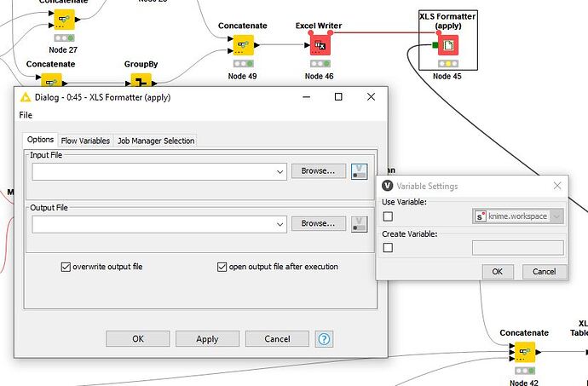Click the Concatenate node left of GroupBy
588x386 pixels.
tap(51, 80)
